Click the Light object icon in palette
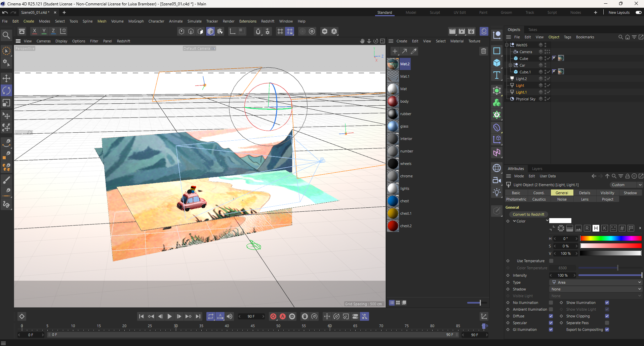The width and height of the screenshot is (644, 346). coord(497,192)
